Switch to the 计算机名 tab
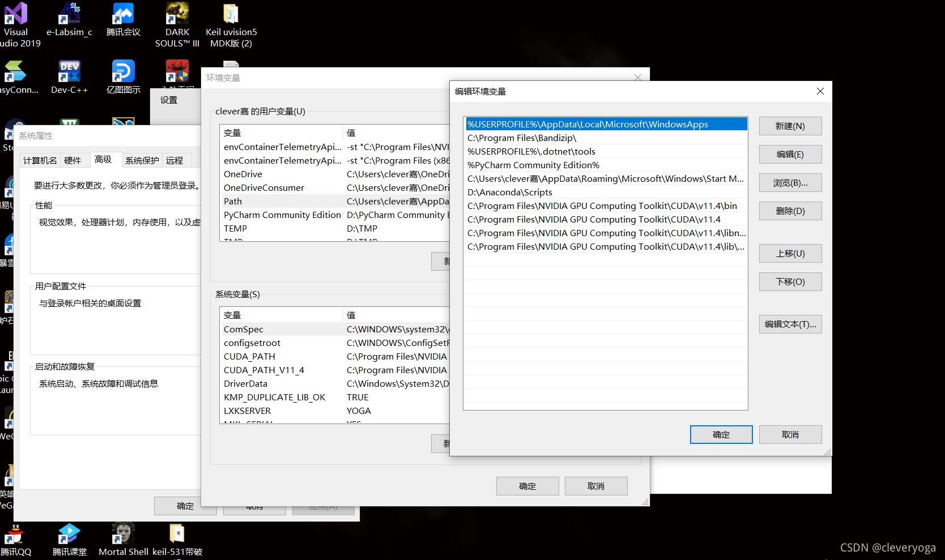945x560 pixels. click(40, 161)
